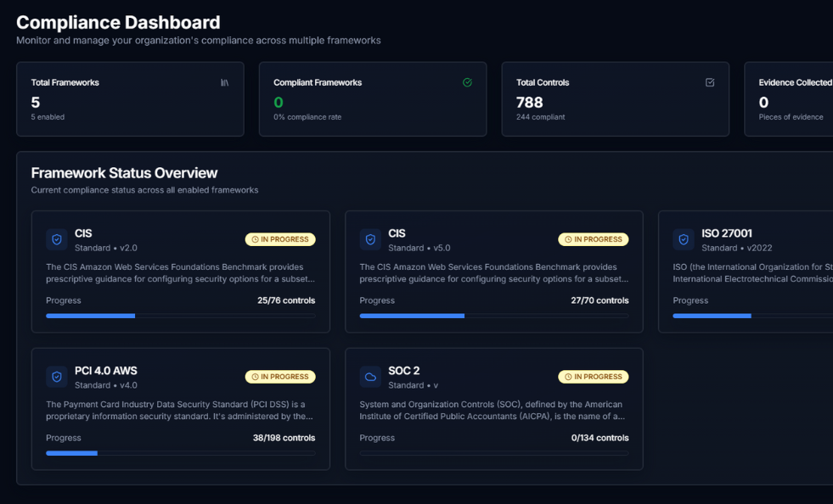This screenshot has height=504, width=833.
Task: Click the IN PROGRESS badge on CIS v2.0
Action: tap(280, 239)
